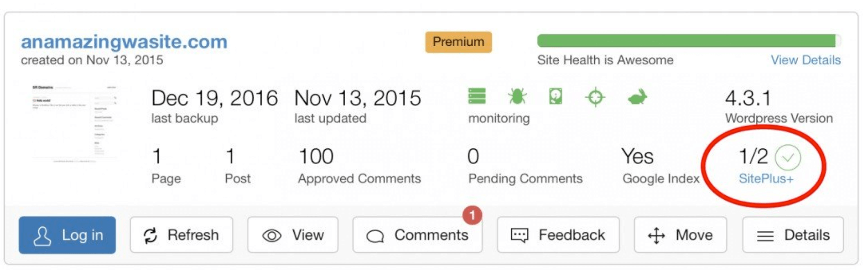Click the server uptime monitoring icon
Viewport: 868px width, 273px height.
point(477,96)
